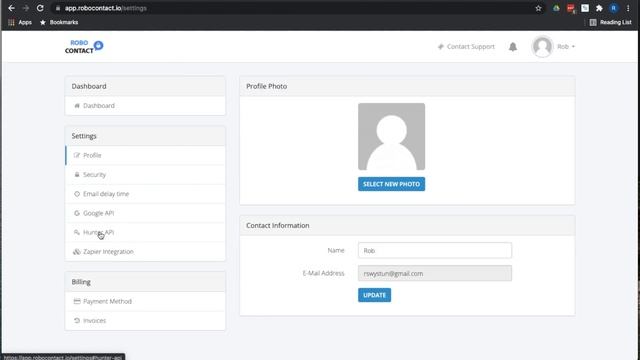Go to Dashboard in sidebar
The image size is (640, 360).
(x=145, y=106)
